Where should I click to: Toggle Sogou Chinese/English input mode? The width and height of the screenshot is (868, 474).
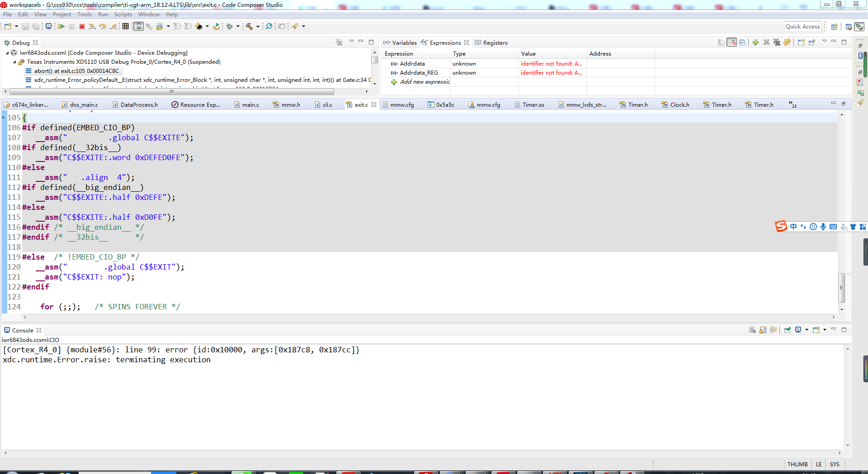(793, 227)
